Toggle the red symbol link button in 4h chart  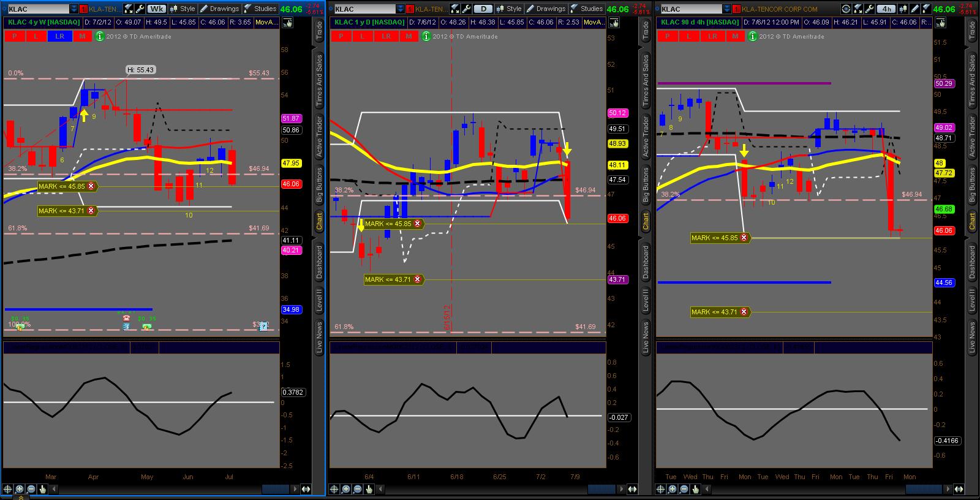click(736, 9)
